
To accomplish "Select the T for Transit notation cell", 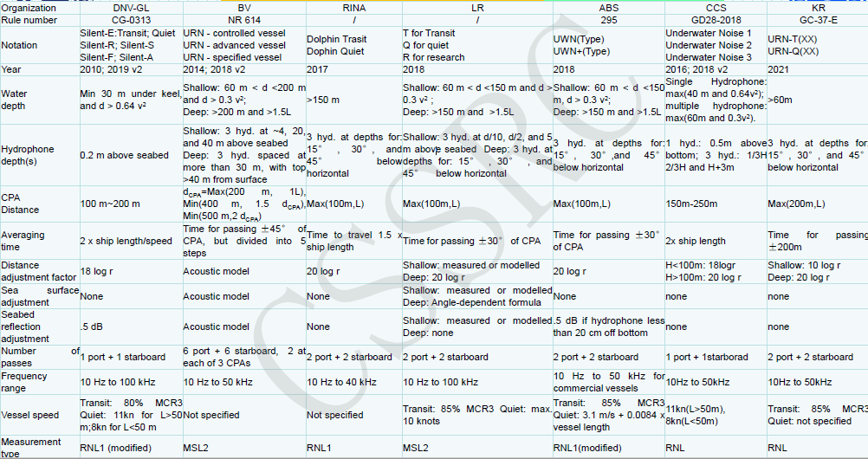I will (x=477, y=45).
